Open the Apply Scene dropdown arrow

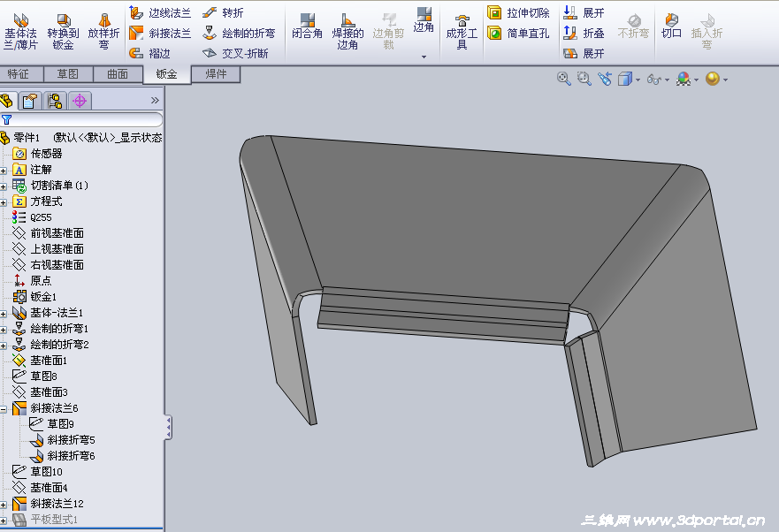726,80
